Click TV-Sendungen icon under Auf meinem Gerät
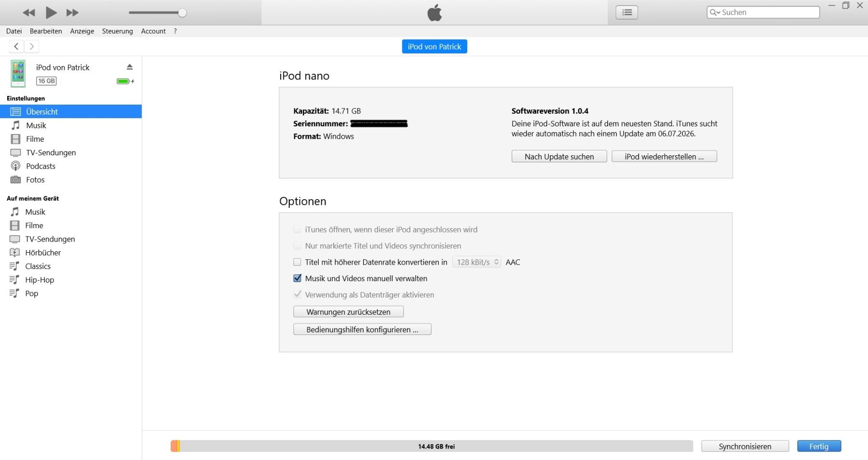Viewport: 868px width, 460px height. point(15,239)
